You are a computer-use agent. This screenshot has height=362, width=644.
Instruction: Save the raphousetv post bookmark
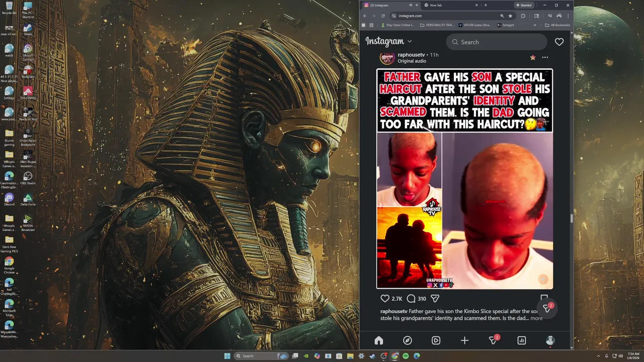[x=544, y=298]
